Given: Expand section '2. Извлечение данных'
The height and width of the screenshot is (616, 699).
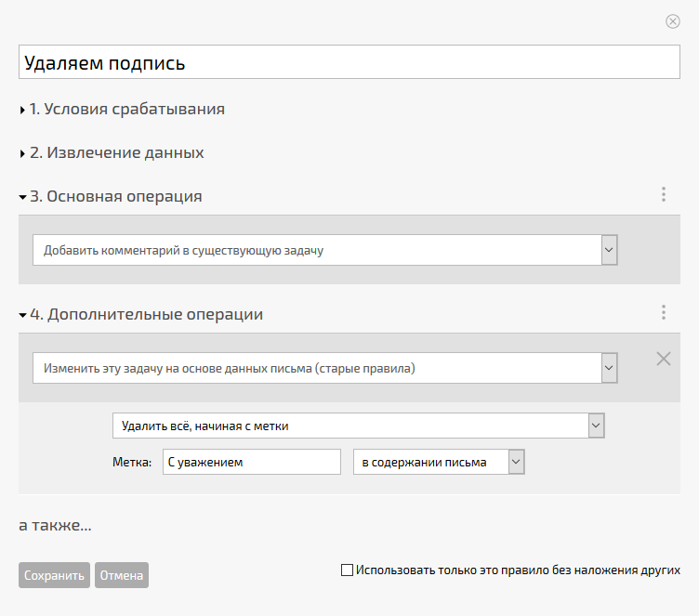Looking at the screenshot, I should (x=112, y=153).
